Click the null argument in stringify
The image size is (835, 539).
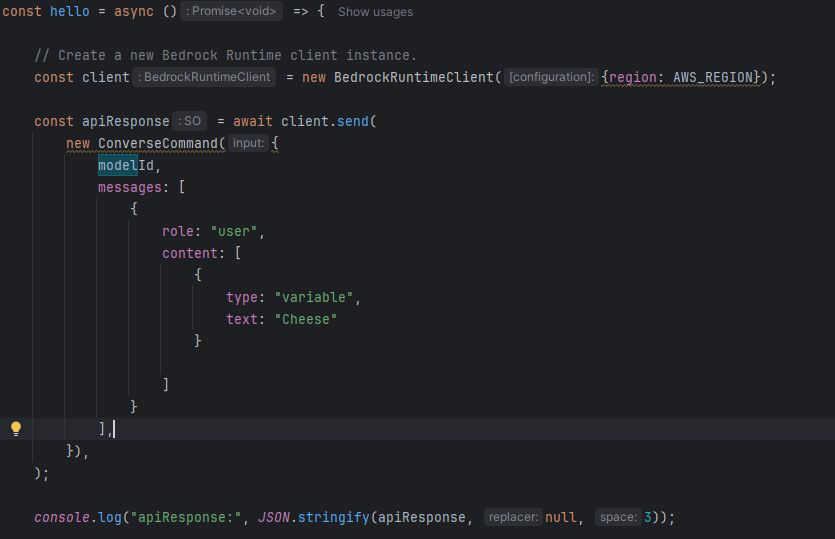tap(560, 517)
